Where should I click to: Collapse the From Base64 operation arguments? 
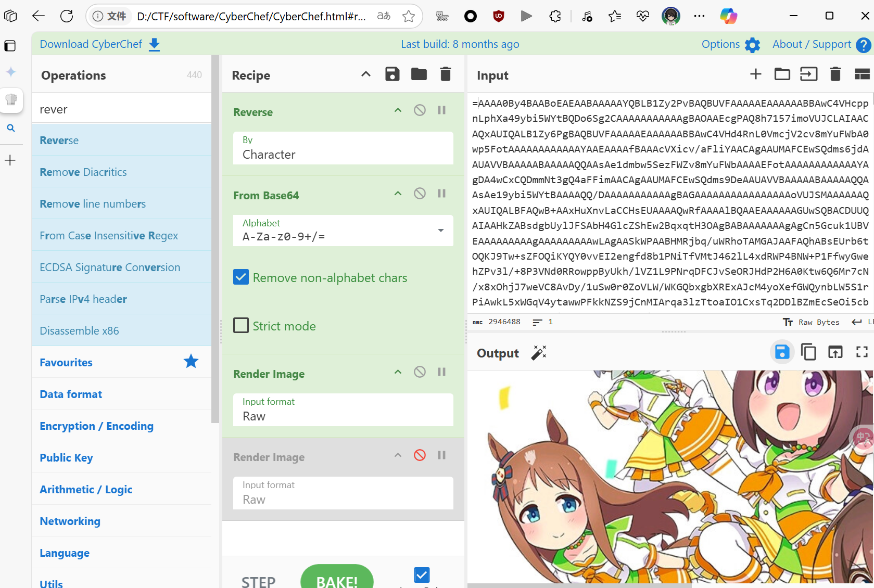point(398,194)
